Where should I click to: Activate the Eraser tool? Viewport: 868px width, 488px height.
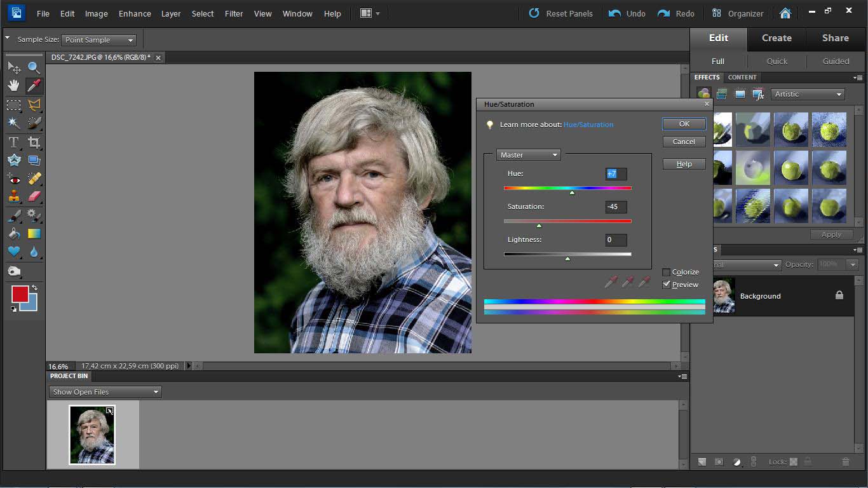tap(34, 196)
